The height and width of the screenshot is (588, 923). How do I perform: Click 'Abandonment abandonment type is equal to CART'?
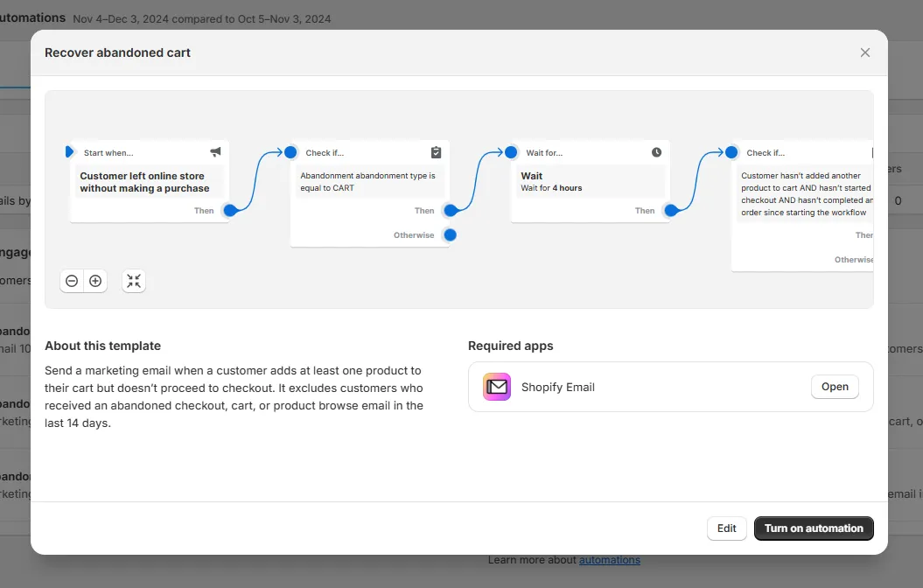coord(368,182)
